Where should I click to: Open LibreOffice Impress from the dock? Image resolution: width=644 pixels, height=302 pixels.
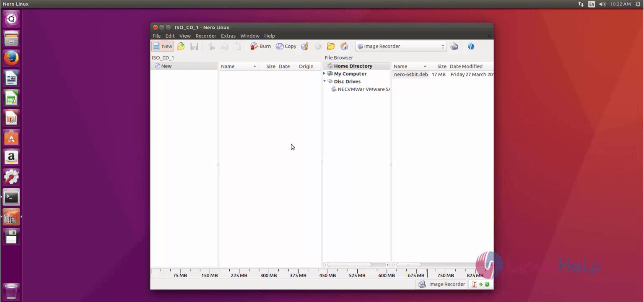coord(11,118)
